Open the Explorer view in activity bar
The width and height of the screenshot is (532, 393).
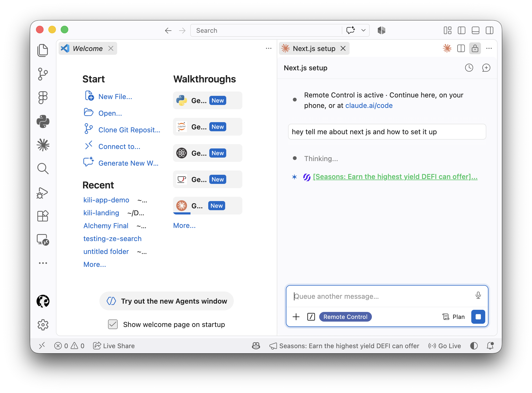pyautogui.click(x=43, y=50)
